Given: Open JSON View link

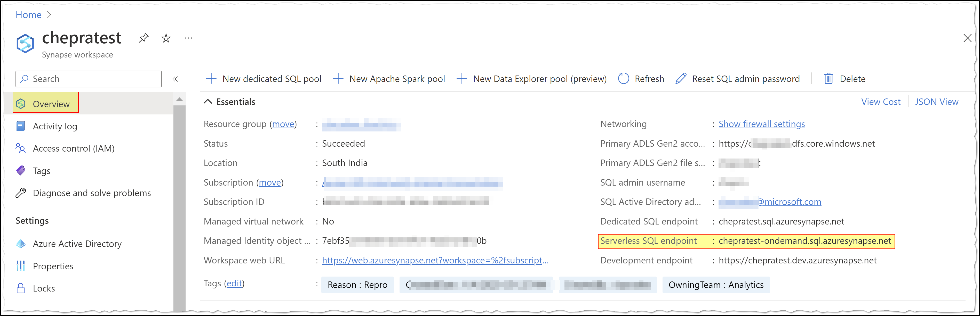Looking at the screenshot, I should [x=937, y=102].
